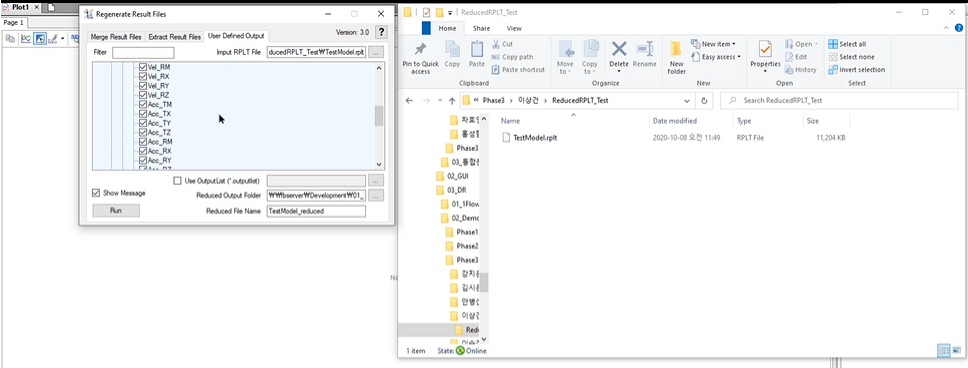This screenshot has height=368, width=968.
Task: Open Properties from the ribbon
Action: point(766,56)
